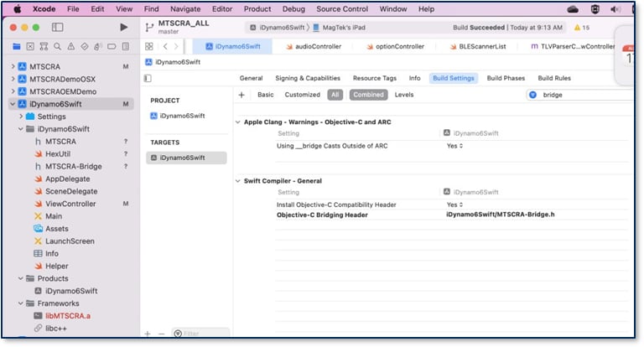
Task: Expand the MTSCRAOEMDemo project
Action: click(13, 91)
